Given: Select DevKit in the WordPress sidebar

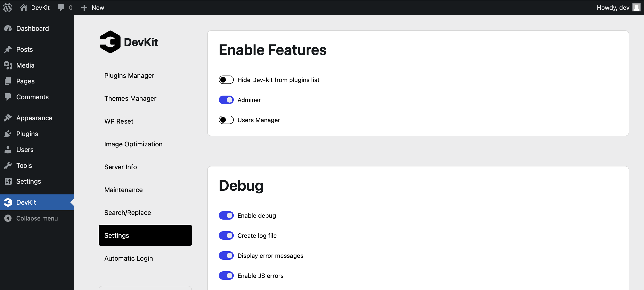Looking at the screenshot, I should [x=26, y=202].
